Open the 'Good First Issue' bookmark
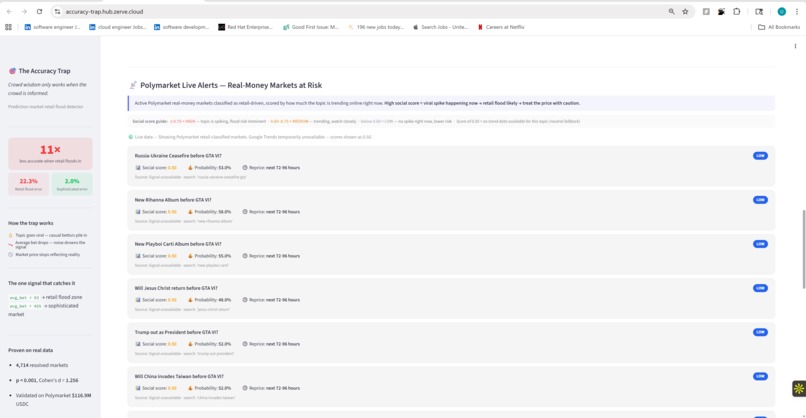The width and height of the screenshot is (806, 418). click(310, 27)
